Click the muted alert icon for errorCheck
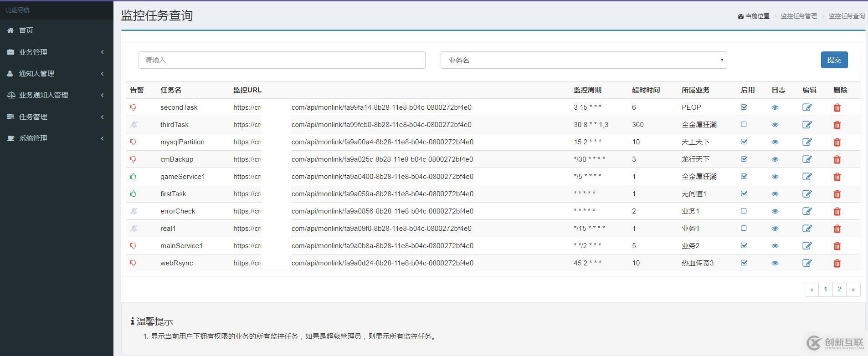 click(134, 211)
